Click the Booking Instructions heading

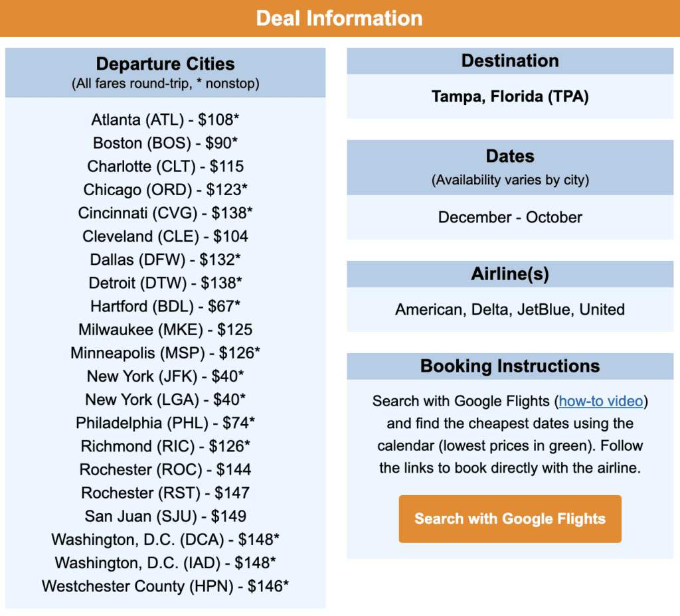[x=510, y=366]
